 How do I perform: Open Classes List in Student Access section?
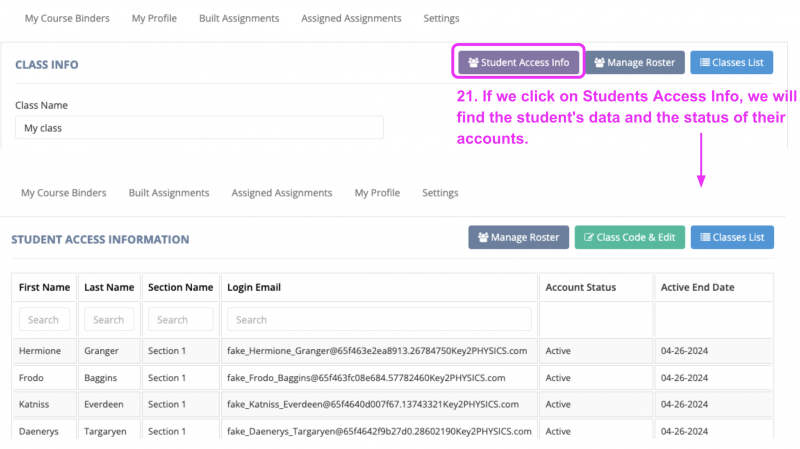pyautogui.click(x=731, y=238)
